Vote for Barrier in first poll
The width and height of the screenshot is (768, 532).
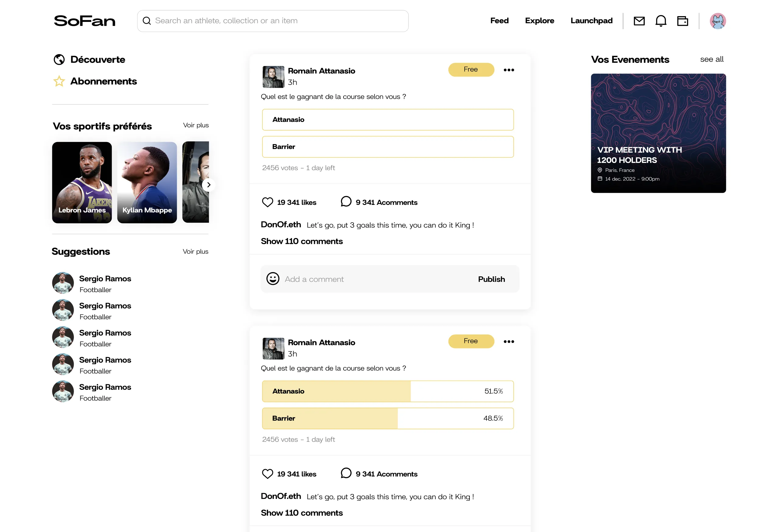click(x=388, y=147)
